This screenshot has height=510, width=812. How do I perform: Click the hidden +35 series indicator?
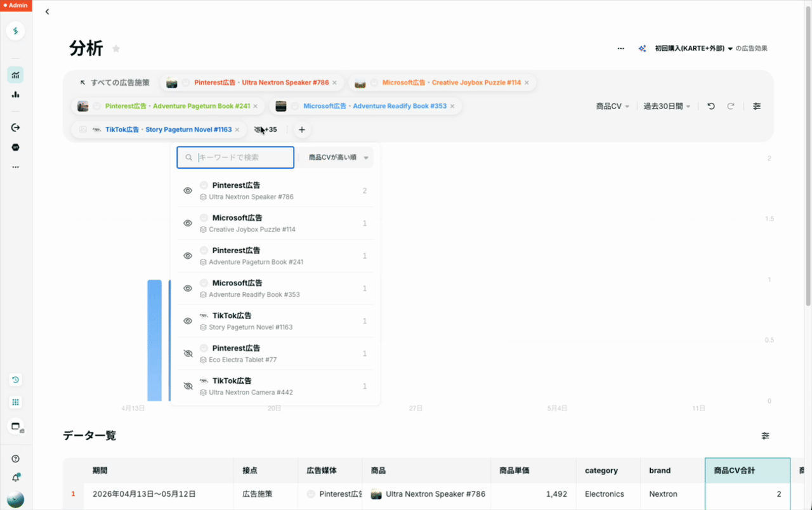coord(266,129)
